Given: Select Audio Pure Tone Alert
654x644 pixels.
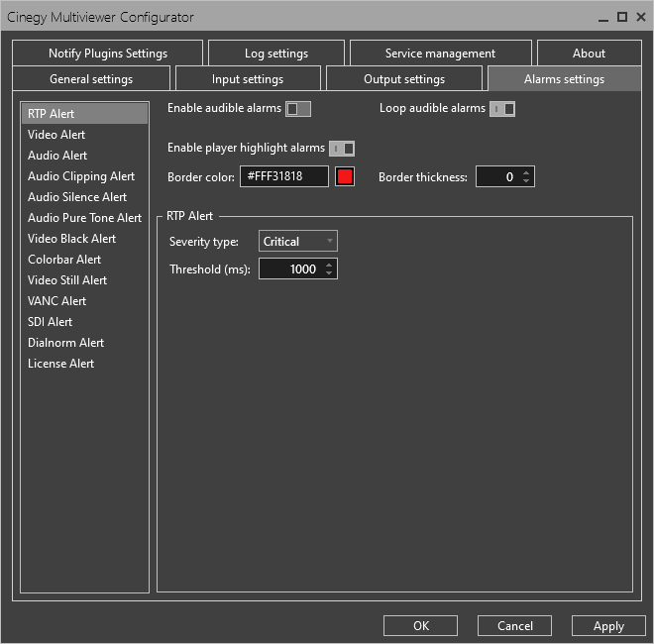Looking at the screenshot, I should 84,218.
